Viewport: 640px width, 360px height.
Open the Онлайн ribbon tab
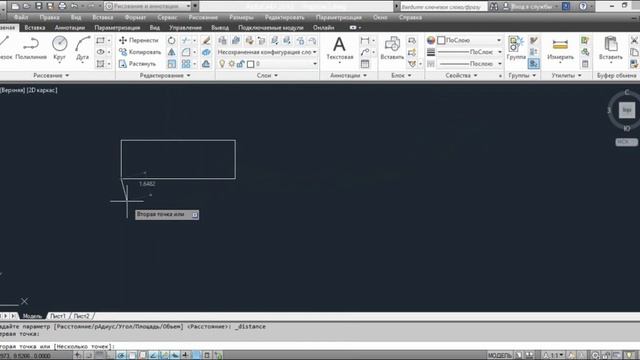pos(323,27)
